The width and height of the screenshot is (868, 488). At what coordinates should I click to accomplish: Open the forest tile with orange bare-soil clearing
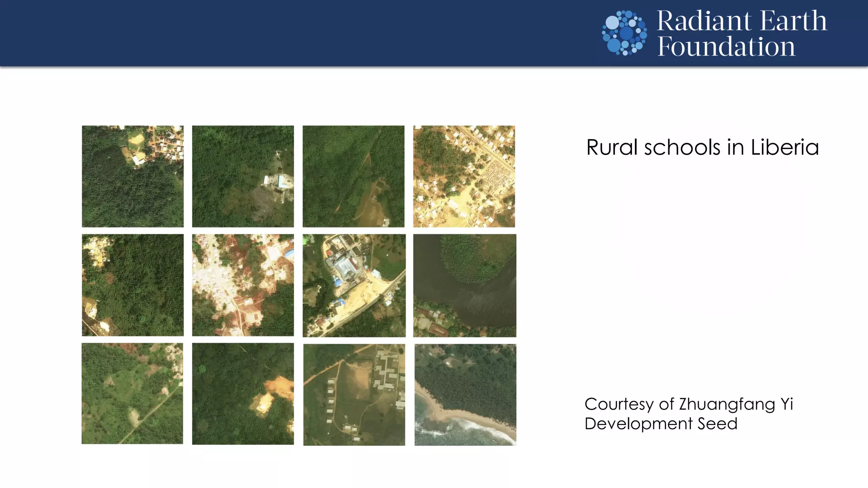pos(243,394)
